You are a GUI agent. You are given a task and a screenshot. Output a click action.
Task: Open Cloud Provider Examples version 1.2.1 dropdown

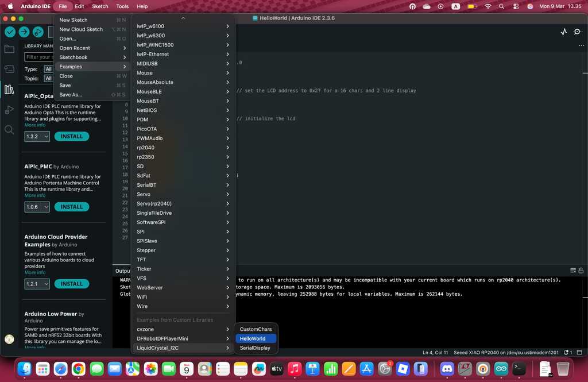pos(37,284)
